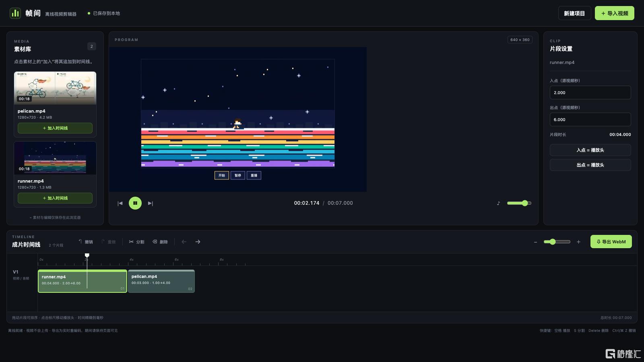Click the 出点 out-point input field

590,119
